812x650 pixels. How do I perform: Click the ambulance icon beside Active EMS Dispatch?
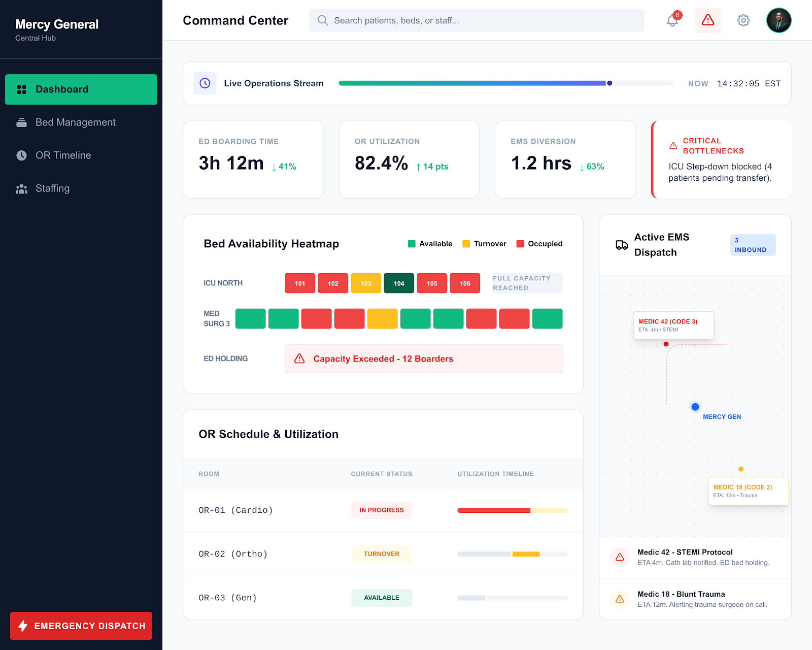coord(622,245)
